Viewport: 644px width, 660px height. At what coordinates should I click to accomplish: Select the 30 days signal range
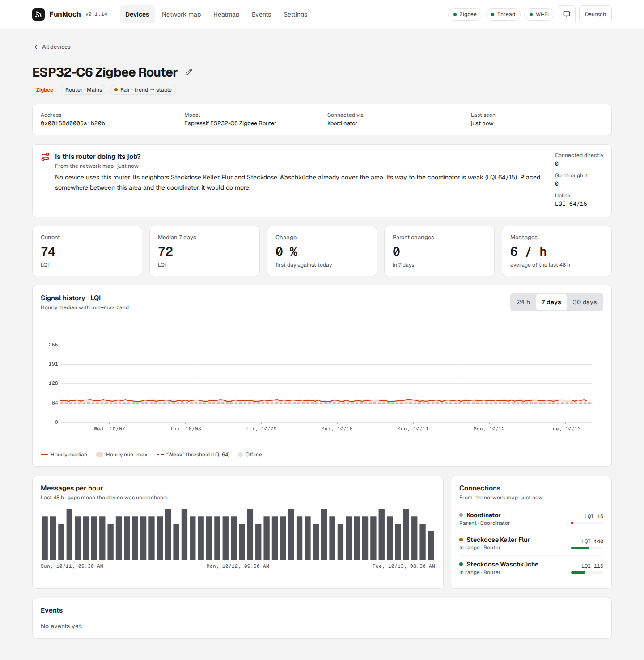pyautogui.click(x=585, y=302)
